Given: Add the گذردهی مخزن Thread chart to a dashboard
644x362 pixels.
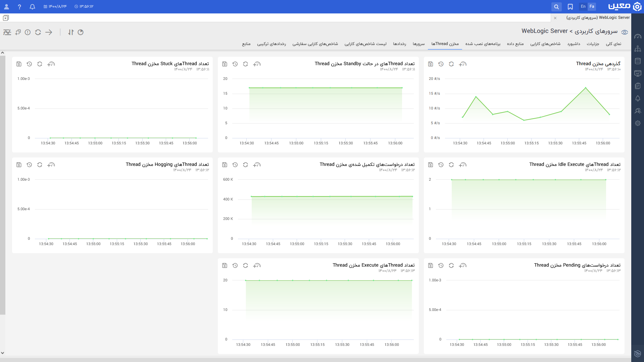Looking at the screenshot, I should [462, 64].
